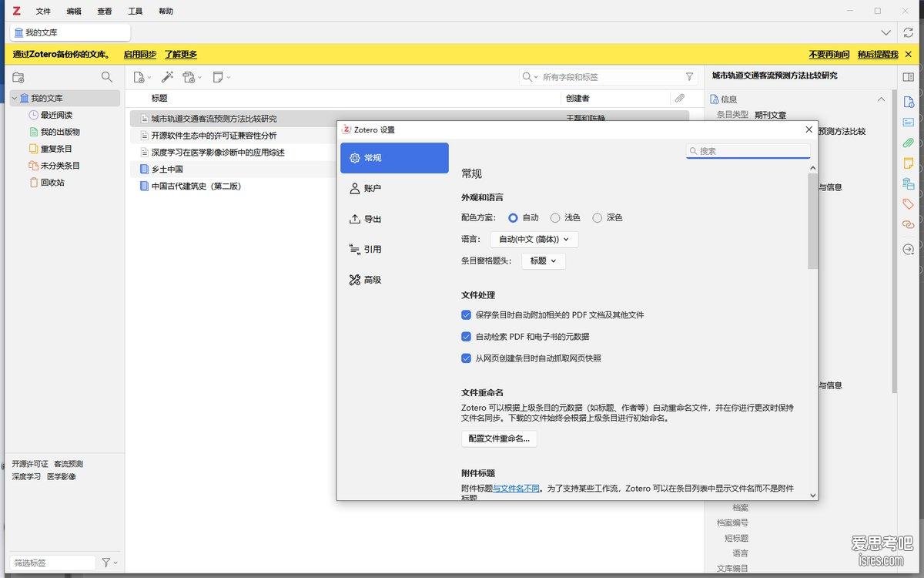This screenshot has width=924, height=578.
Task: Jump to Attachments paperclip icon in side rail
Action: tap(909, 143)
